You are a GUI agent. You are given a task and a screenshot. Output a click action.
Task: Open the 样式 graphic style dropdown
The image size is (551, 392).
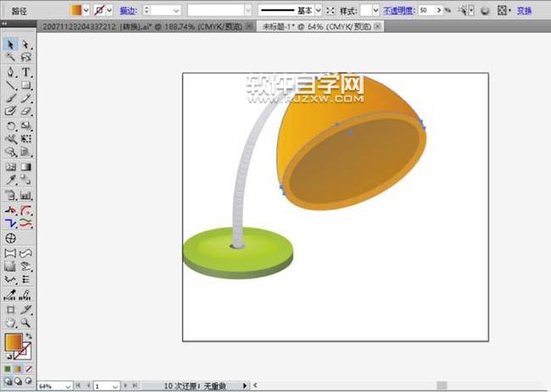coord(376,10)
